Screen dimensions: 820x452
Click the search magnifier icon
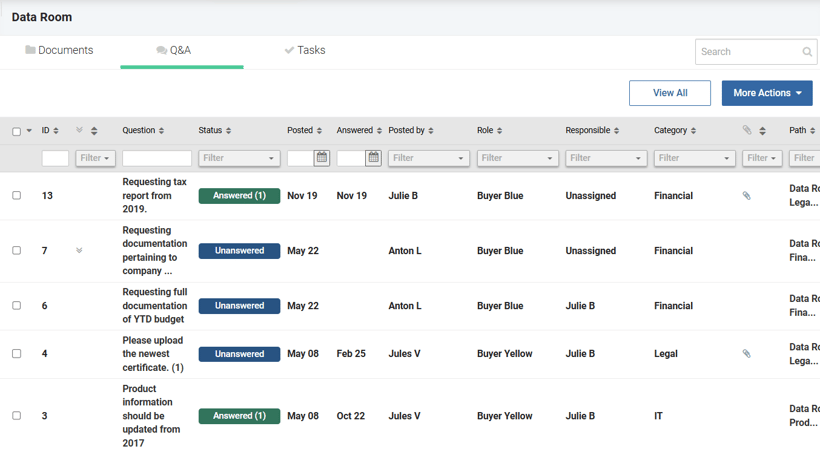click(807, 52)
